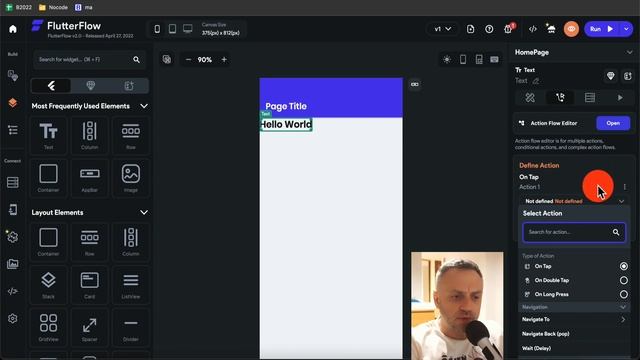Viewport: 640px width, 360px height.
Task: Open the backend query tab in right panel
Action: 590,98
